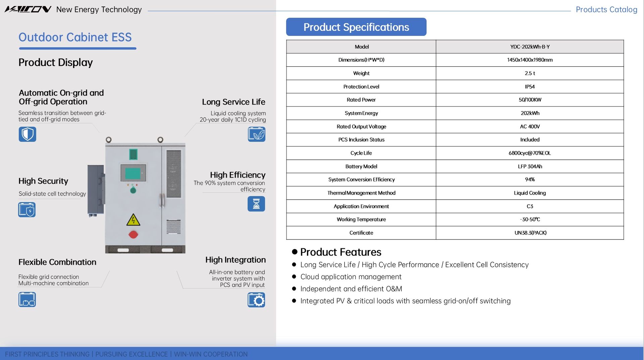Click the battery shield icon under High Security
The image size is (644, 360).
click(x=27, y=210)
